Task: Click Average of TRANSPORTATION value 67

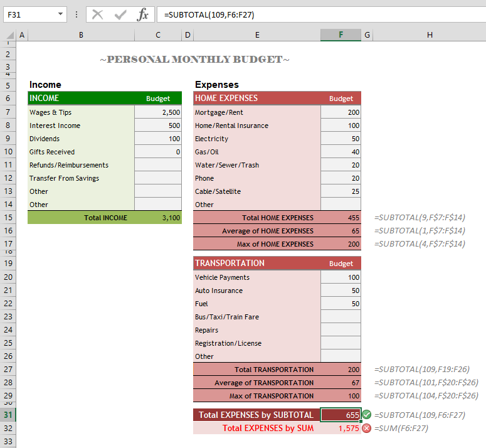Action: [341, 383]
